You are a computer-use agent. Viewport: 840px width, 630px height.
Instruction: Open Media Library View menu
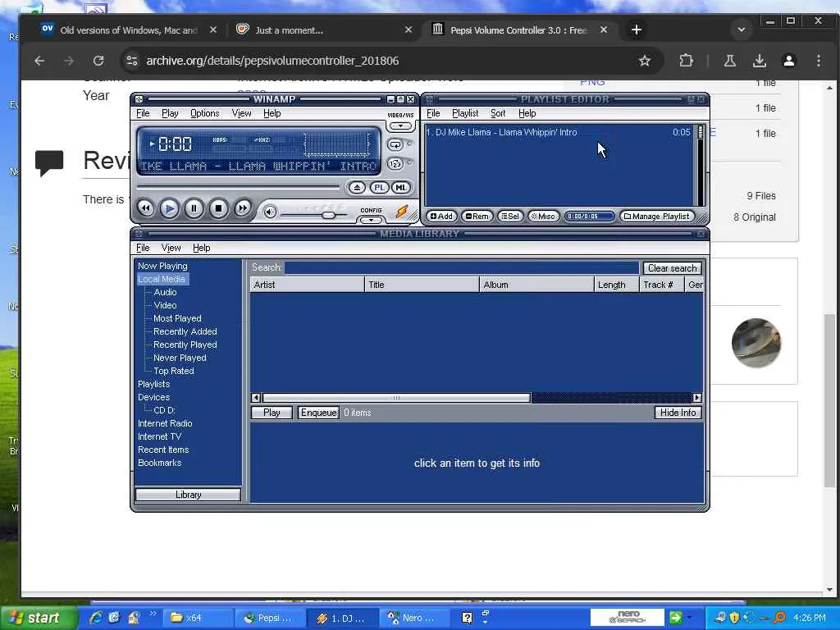pyautogui.click(x=171, y=248)
